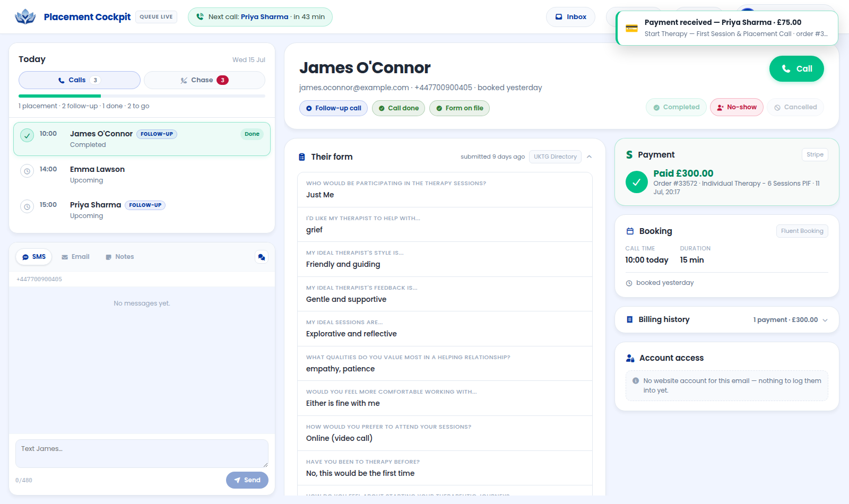The height and width of the screenshot is (504, 849).
Task: Click the Fluent Booking tag
Action: pos(802,231)
